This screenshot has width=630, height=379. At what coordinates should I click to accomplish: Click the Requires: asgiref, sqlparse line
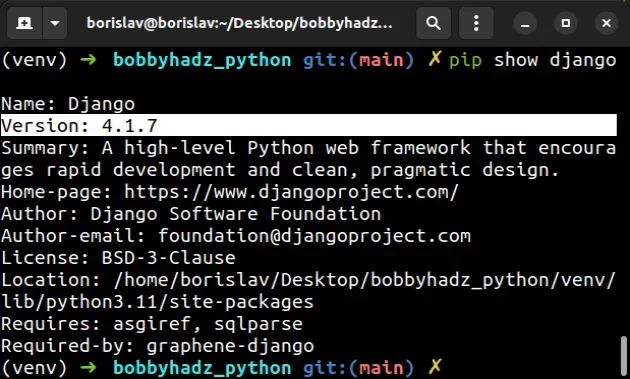click(x=152, y=324)
